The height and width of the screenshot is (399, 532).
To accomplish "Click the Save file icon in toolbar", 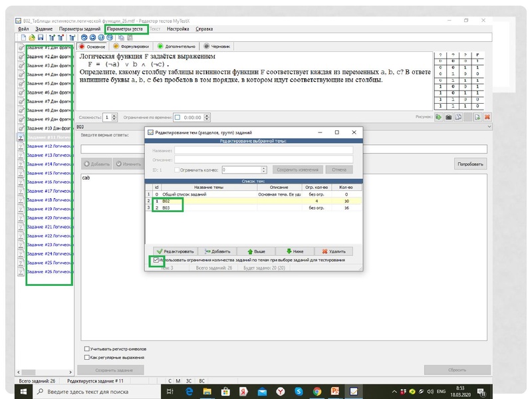I will tap(41, 38).
